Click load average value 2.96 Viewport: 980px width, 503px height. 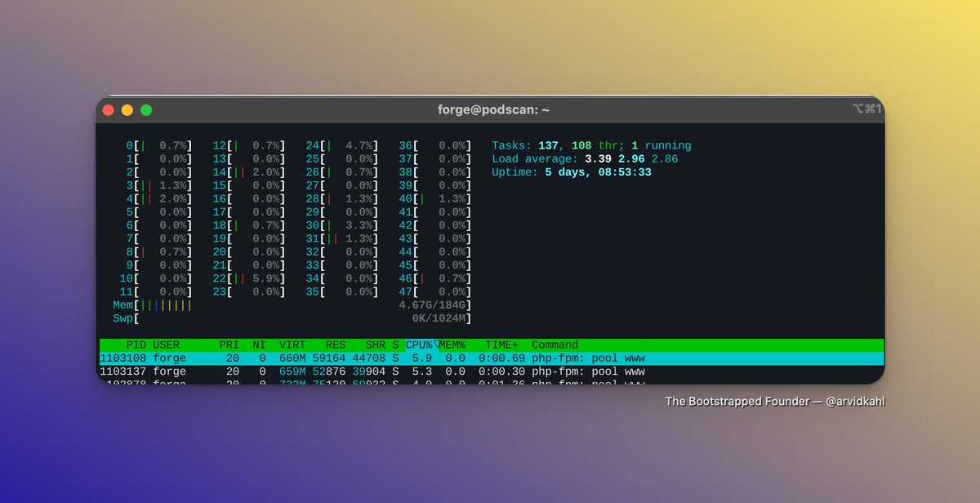coord(631,158)
